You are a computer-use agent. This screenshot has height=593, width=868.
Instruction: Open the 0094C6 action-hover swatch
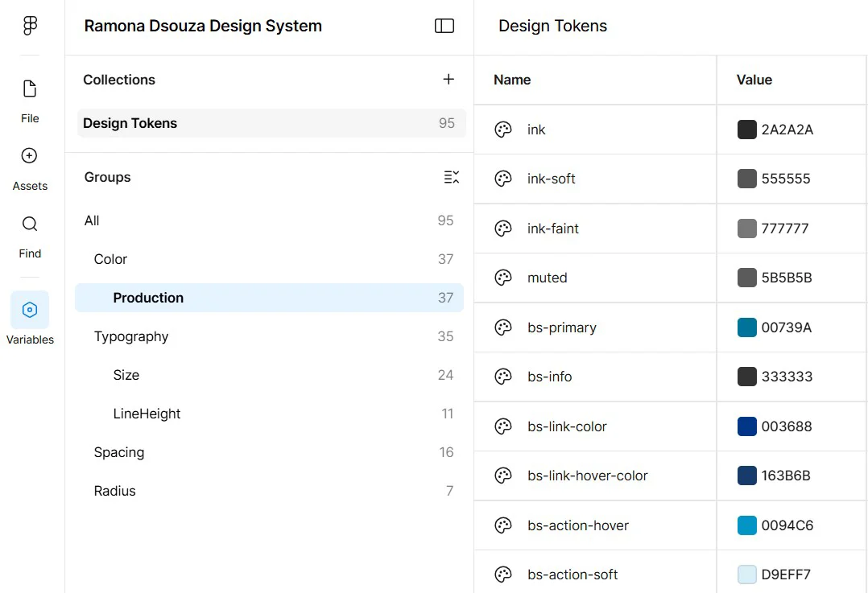click(x=746, y=525)
